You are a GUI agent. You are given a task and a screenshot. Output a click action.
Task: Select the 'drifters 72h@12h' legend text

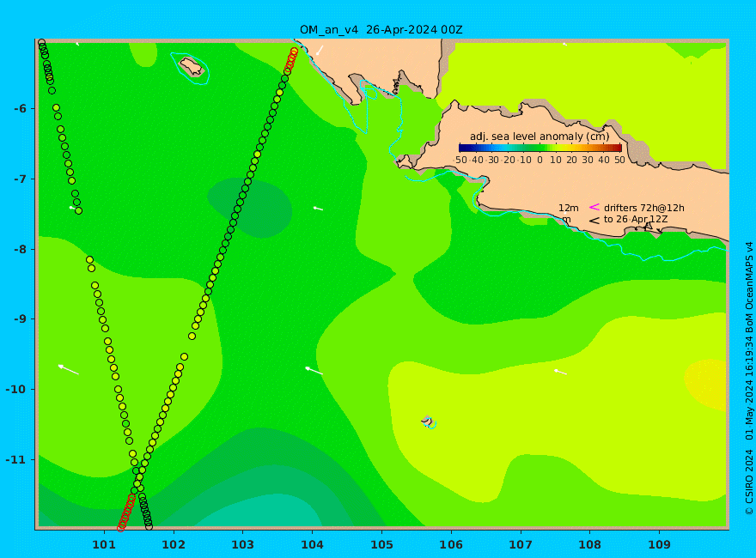(x=643, y=208)
